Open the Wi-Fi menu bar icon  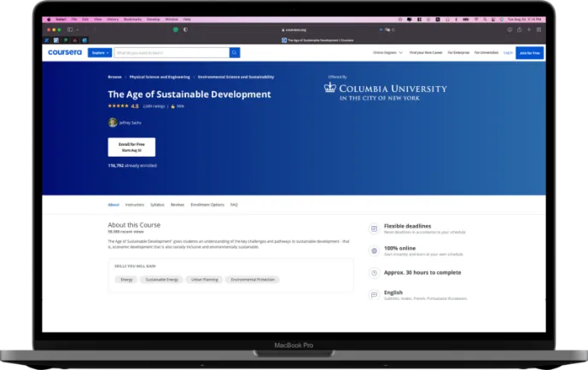click(x=476, y=20)
